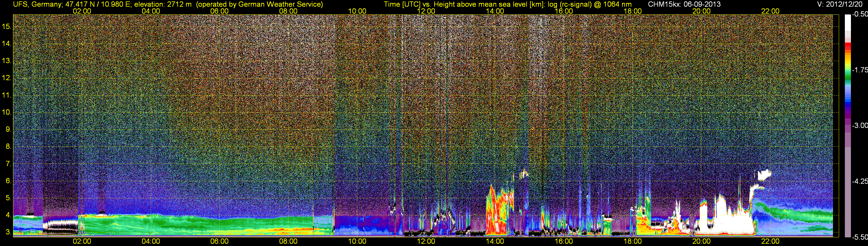Image resolution: width=868 pixels, height=246 pixels.
Task: Click the '10.' height axis label
Action: [7, 112]
